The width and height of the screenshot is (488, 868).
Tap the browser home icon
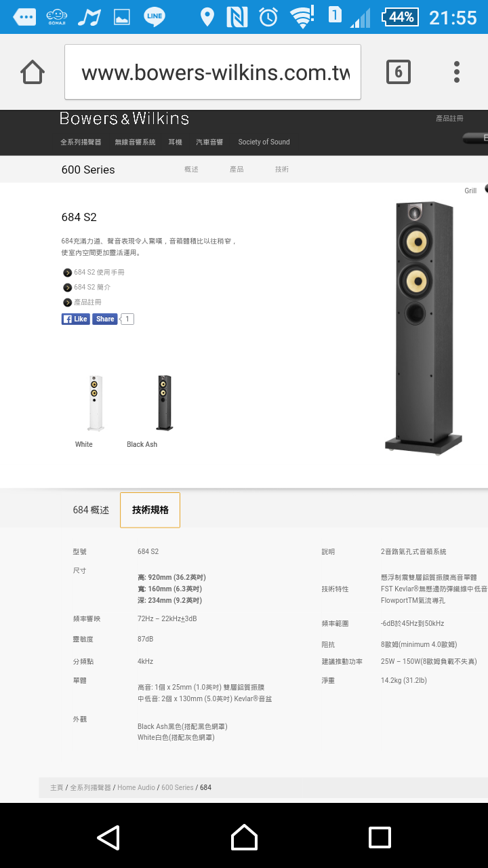tap(33, 72)
